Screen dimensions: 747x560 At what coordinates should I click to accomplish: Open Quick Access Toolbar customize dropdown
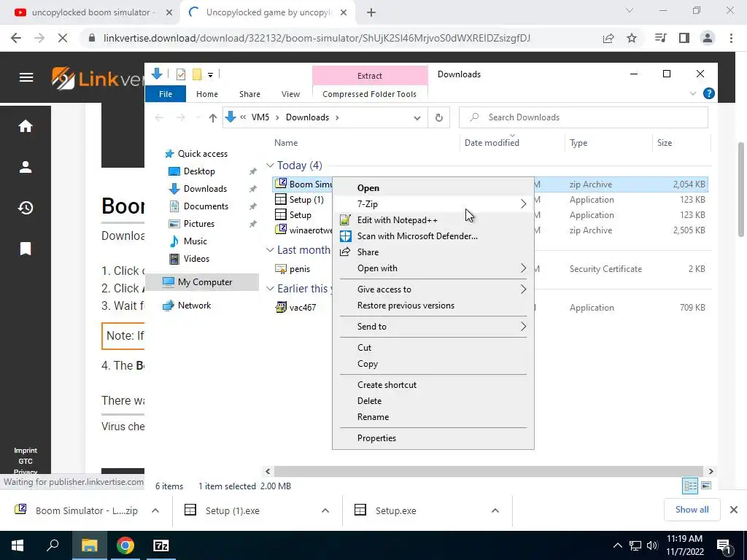tap(210, 75)
